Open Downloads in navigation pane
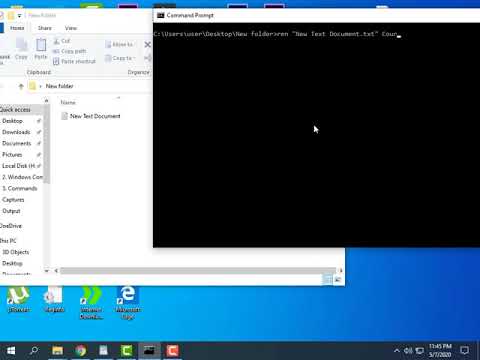The width and height of the screenshot is (480, 360). 16,132
